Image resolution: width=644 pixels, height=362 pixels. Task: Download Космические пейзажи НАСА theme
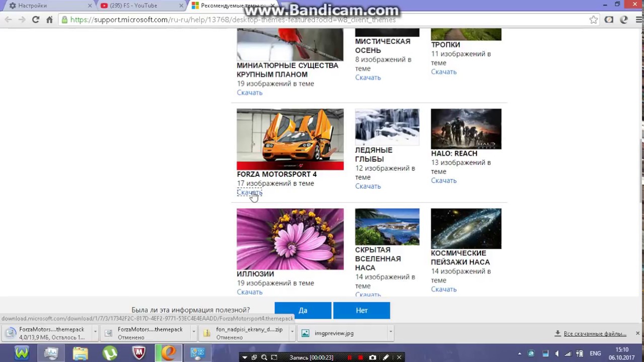coord(444,289)
